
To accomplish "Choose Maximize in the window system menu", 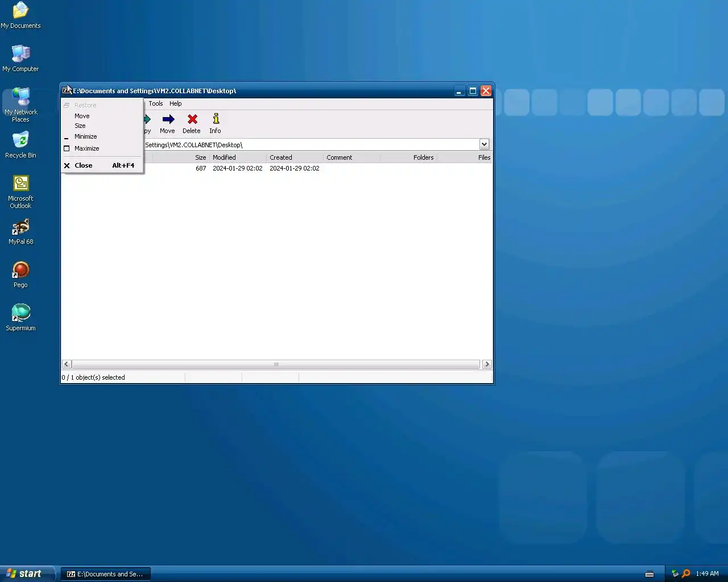I will point(102,148).
